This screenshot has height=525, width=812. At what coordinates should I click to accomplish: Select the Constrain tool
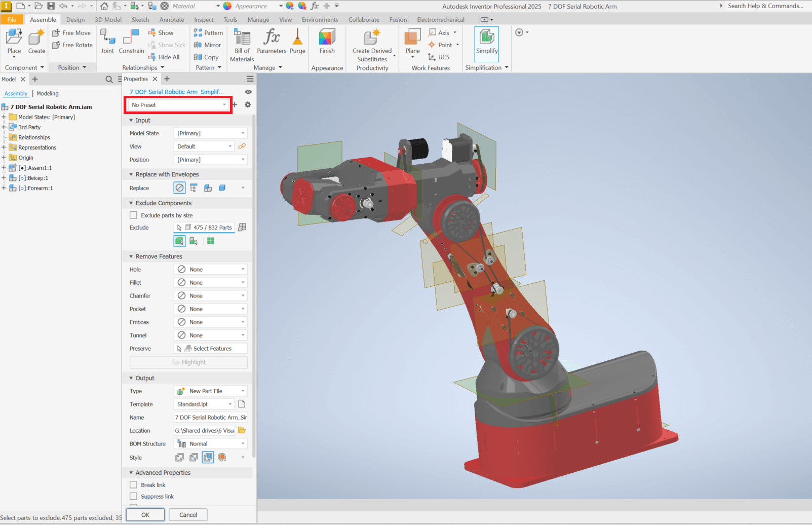[x=131, y=42]
